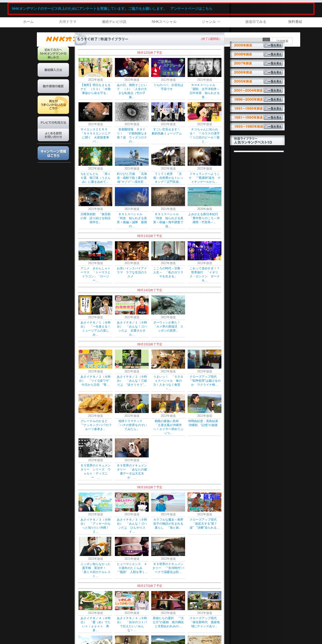Image resolution: width=322 pixels, height=644 pixels.
Task: Click the 再生がうまくいかない方はこちら banner
Action: (53, 105)
